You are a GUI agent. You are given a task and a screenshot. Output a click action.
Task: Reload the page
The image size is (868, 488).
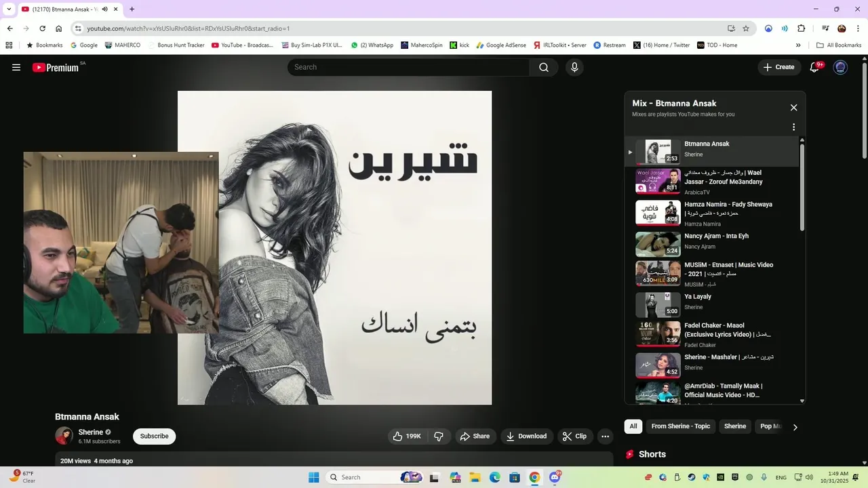[42, 28]
